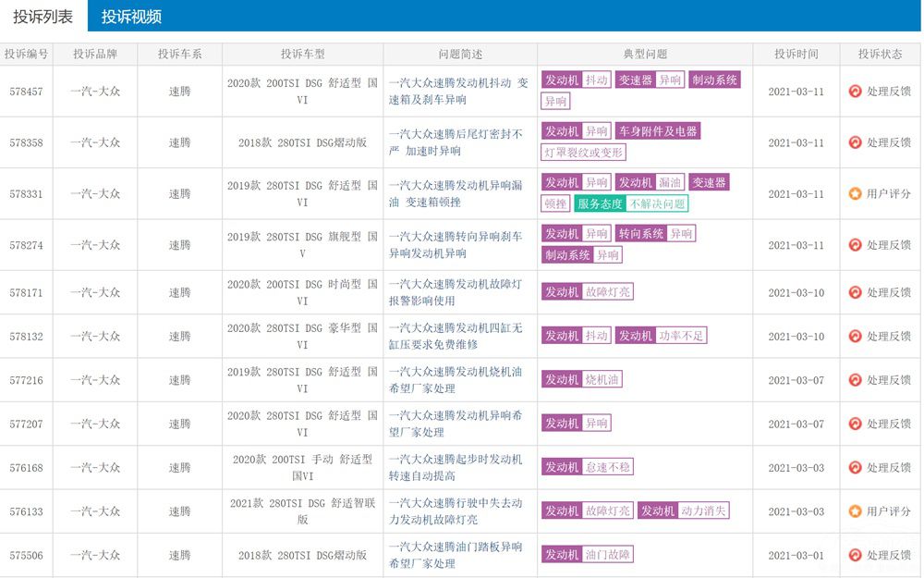The width and height of the screenshot is (924, 578).
Task: Click 典型问题 column header
Action: (x=645, y=55)
